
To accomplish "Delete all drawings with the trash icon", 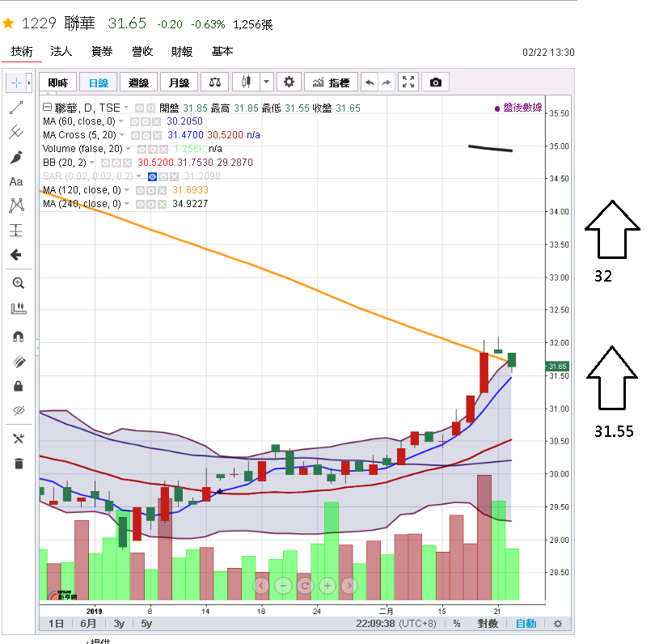I will coord(19,464).
